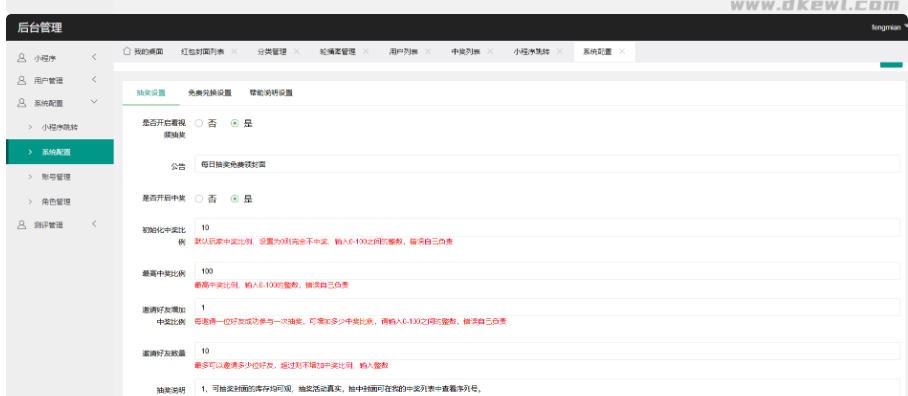Close the 中奖列表 tab
Image resolution: width=908 pixels, height=396 pixels.
click(x=490, y=52)
